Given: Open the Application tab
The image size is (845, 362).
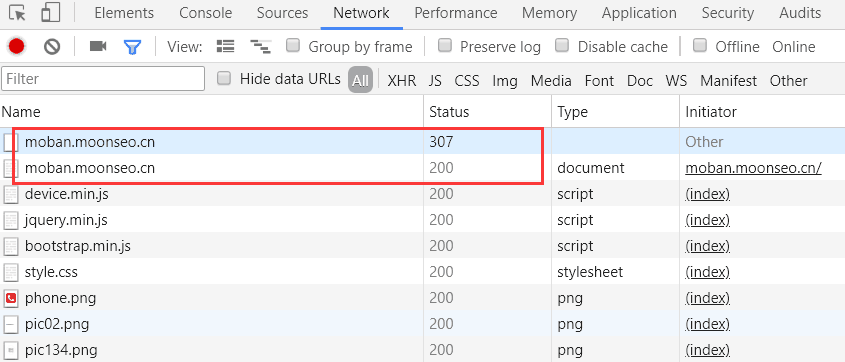Looking at the screenshot, I should (639, 13).
